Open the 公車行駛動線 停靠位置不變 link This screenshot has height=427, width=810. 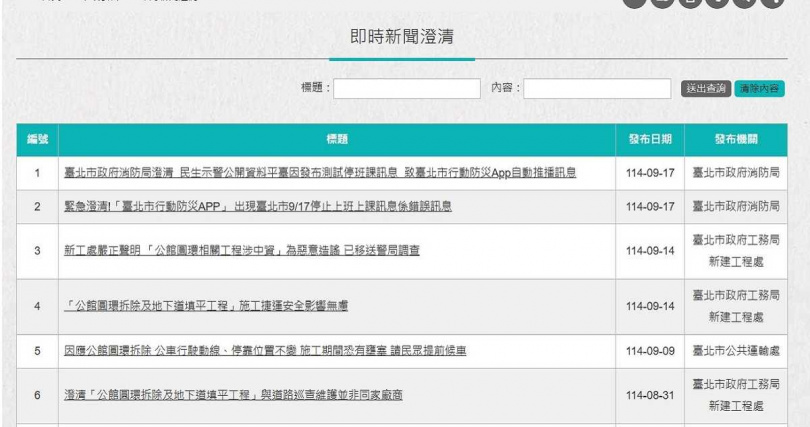[264, 351]
